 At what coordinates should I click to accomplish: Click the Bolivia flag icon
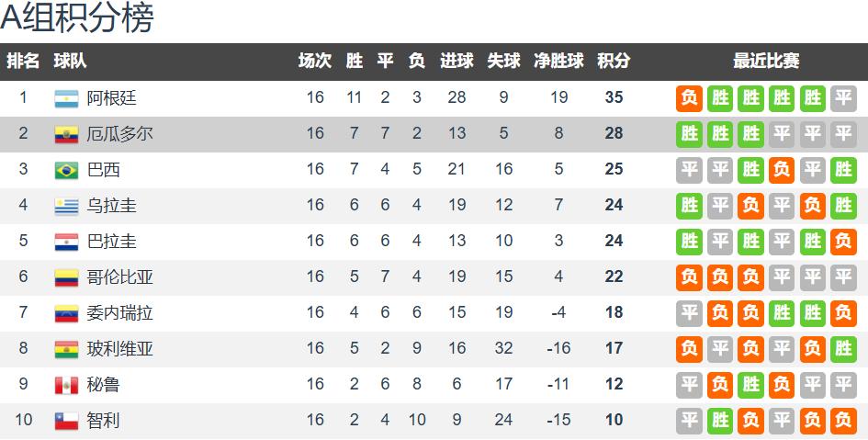click(x=66, y=349)
